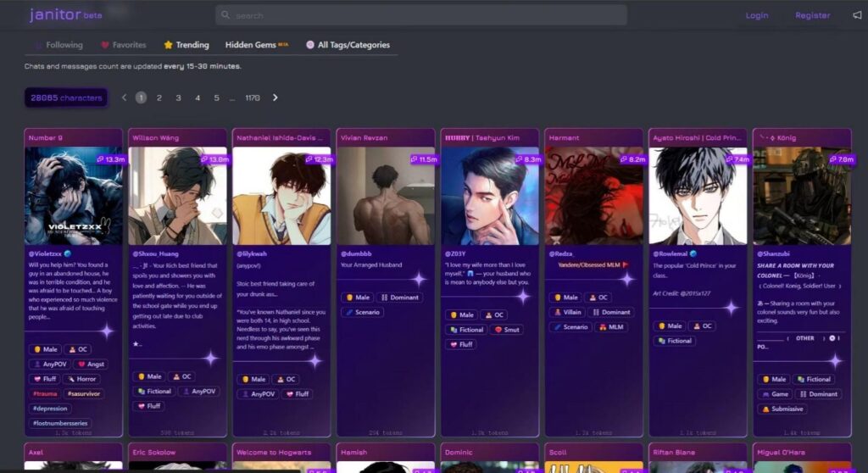Viewport: 868px width, 473px height.
Task: Show the Favorites tab
Action: click(x=123, y=45)
